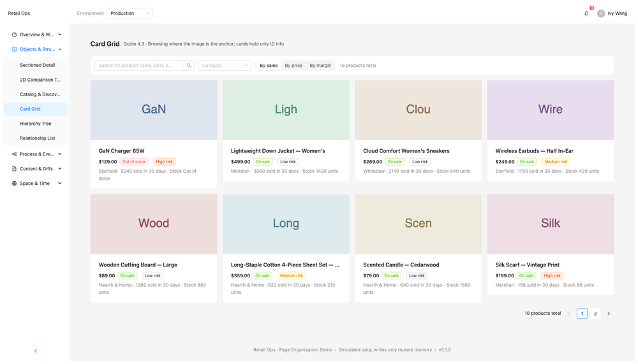Viewport: 638px width, 364px height.
Task: Click Ivy Wang's avatar icon
Action: point(601,13)
